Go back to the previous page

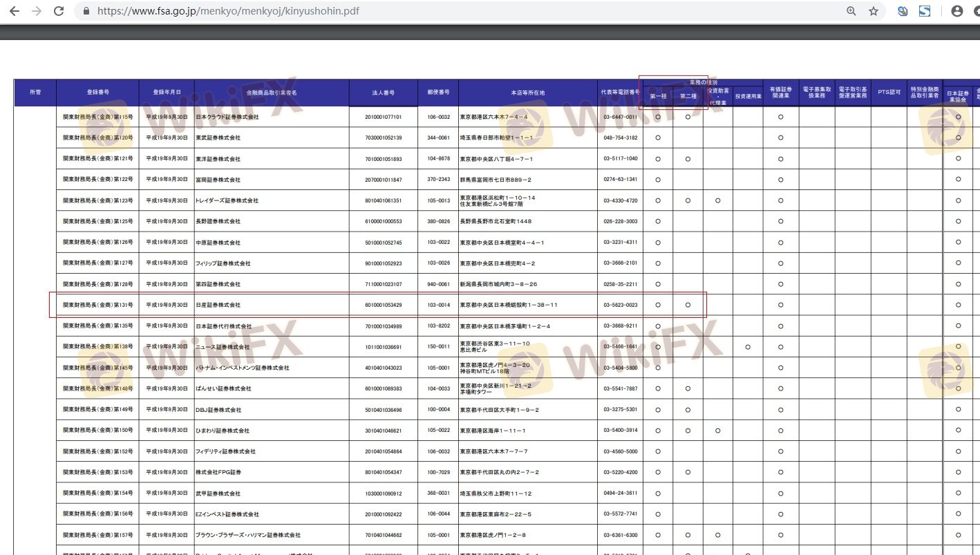tap(15, 11)
